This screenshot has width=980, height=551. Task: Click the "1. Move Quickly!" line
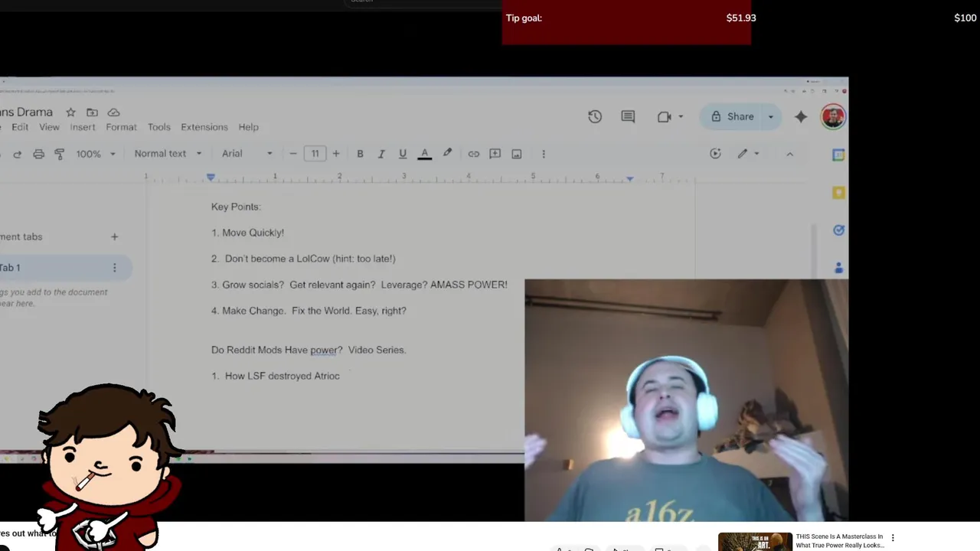(x=247, y=233)
